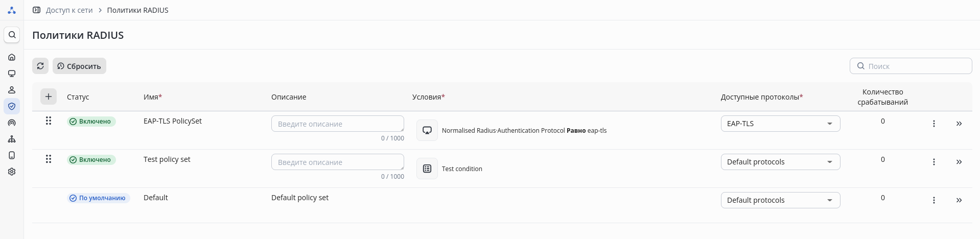Open the search icon in the sidebar
The height and width of the screenshot is (239, 980).
tap(12, 35)
